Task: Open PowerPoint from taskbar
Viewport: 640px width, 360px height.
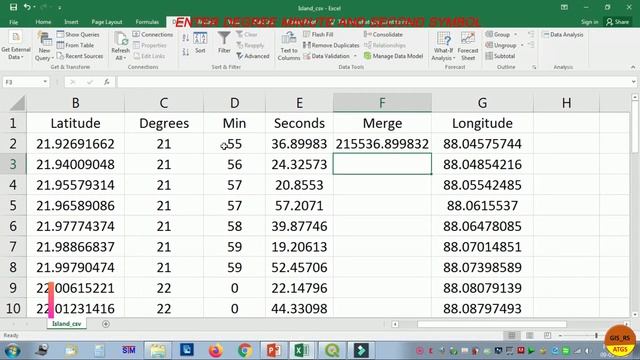Action: pos(273,351)
